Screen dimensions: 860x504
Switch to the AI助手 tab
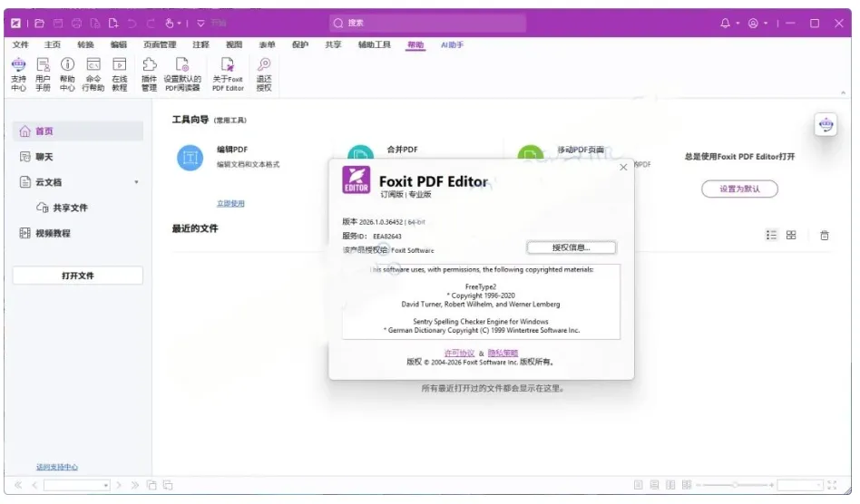[x=452, y=44]
